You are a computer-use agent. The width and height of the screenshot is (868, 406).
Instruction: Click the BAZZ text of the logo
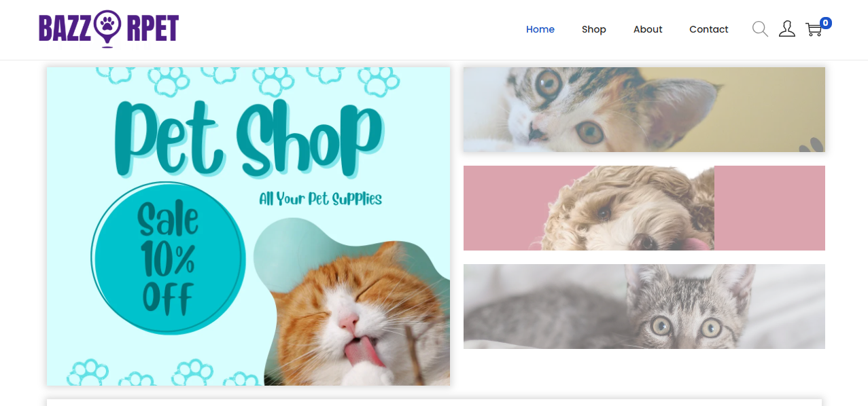[x=65, y=29]
